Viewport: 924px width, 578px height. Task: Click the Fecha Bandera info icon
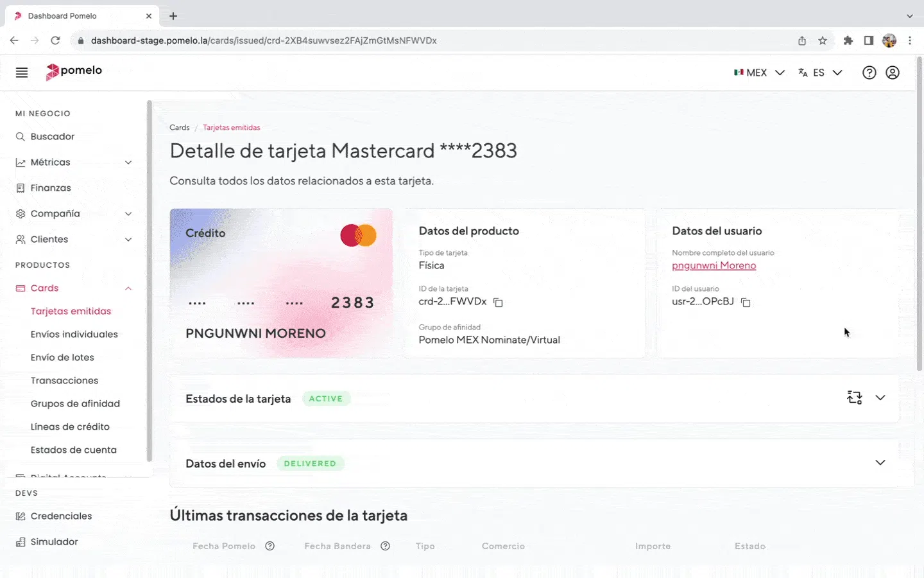pos(385,546)
